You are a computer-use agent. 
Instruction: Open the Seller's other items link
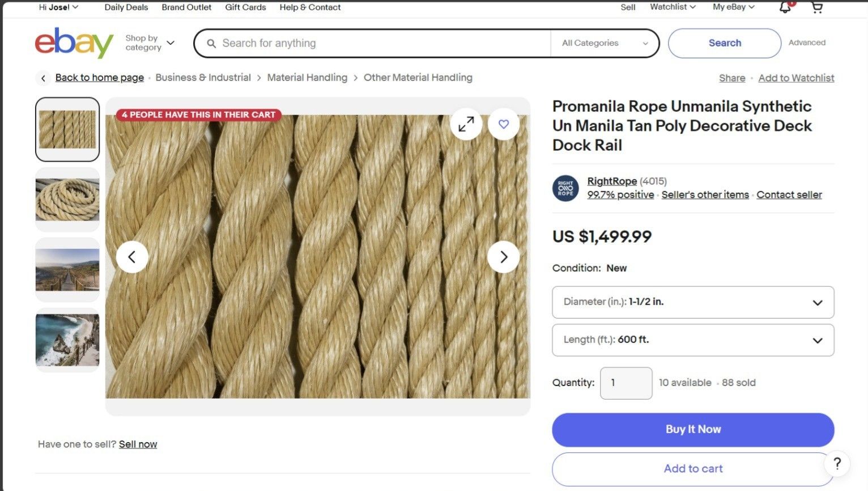click(705, 194)
